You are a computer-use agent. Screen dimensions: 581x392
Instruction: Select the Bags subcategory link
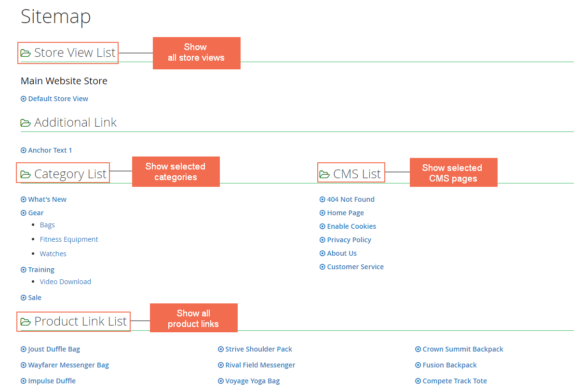coord(47,225)
